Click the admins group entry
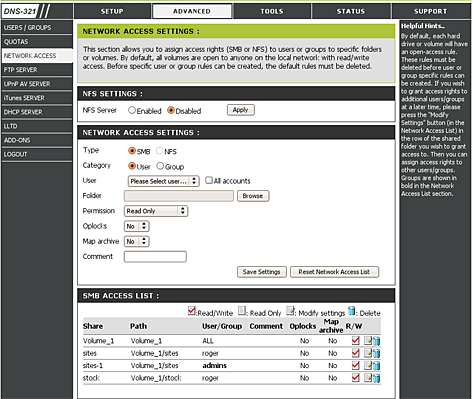 pos(214,366)
